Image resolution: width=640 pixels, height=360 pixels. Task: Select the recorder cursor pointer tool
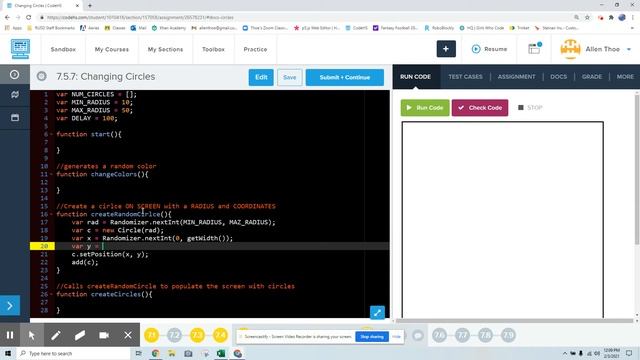coord(32,335)
